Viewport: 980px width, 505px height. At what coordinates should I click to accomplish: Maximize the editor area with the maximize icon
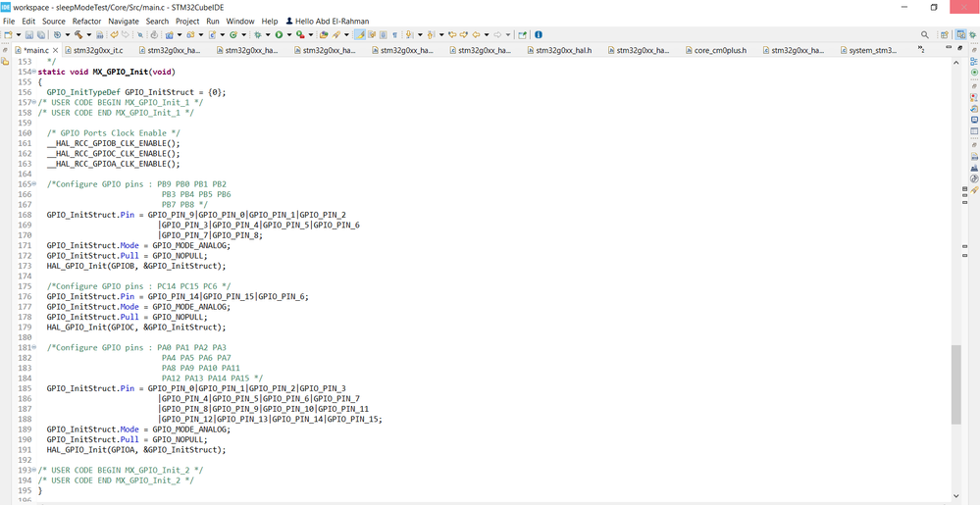click(960, 48)
